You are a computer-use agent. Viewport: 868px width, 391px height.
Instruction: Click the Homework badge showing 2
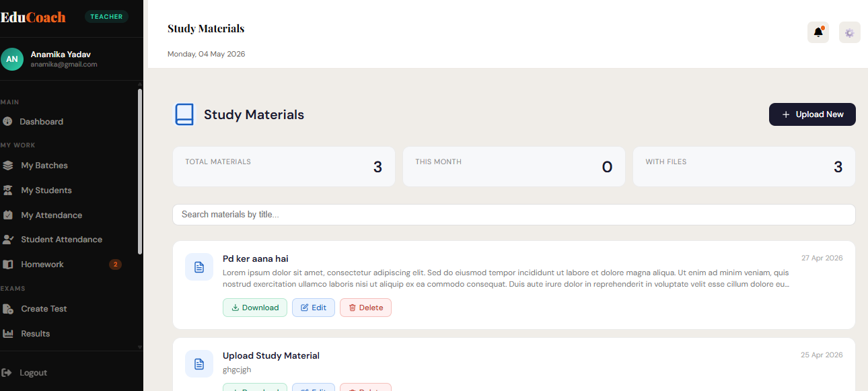click(116, 264)
